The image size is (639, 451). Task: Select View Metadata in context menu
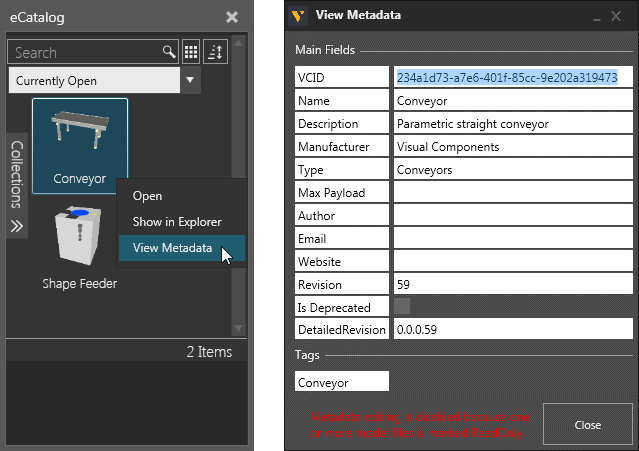(172, 248)
